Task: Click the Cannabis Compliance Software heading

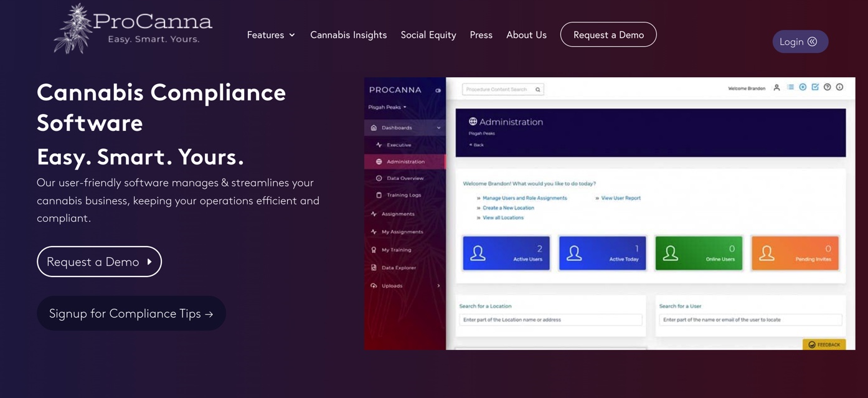Action: point(161,107)
